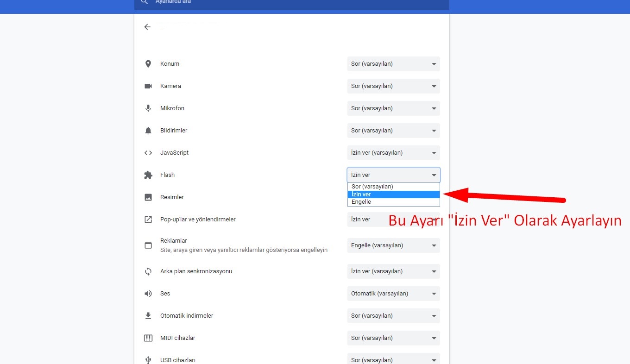The height and width of the screenshot is (364, 630).
Task: Click the Otomatik indirmeler download icon
Action: [148, 316]
